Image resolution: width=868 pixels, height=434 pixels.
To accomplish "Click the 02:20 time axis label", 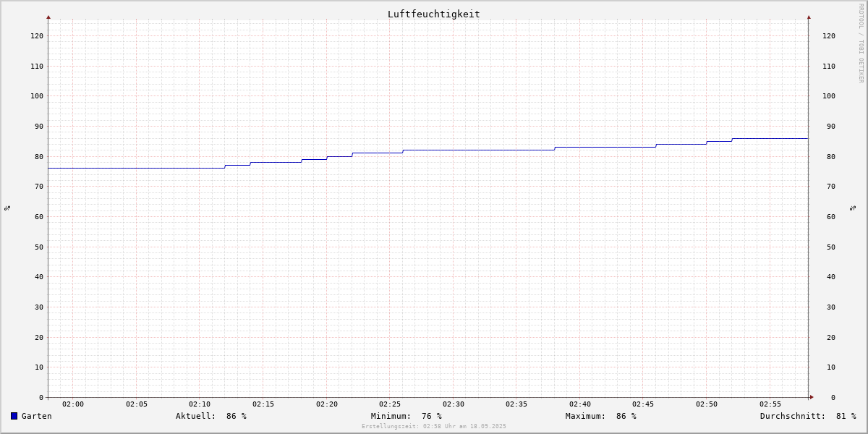I will click(327, 404).
